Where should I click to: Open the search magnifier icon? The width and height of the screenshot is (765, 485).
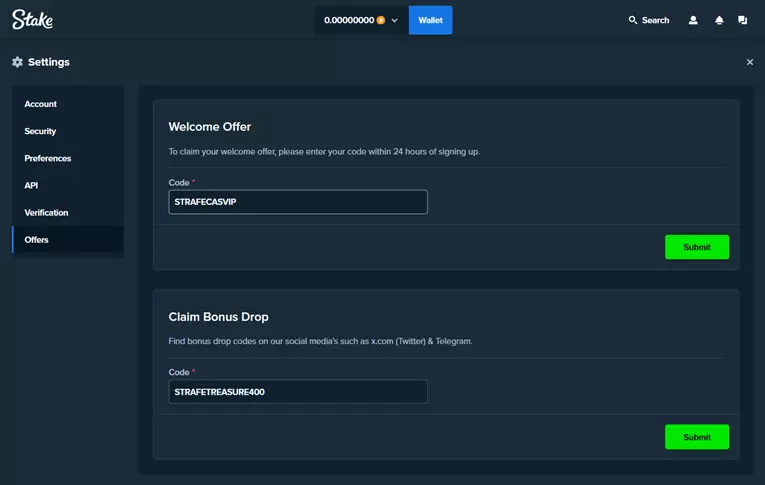(x=632, y=20)
